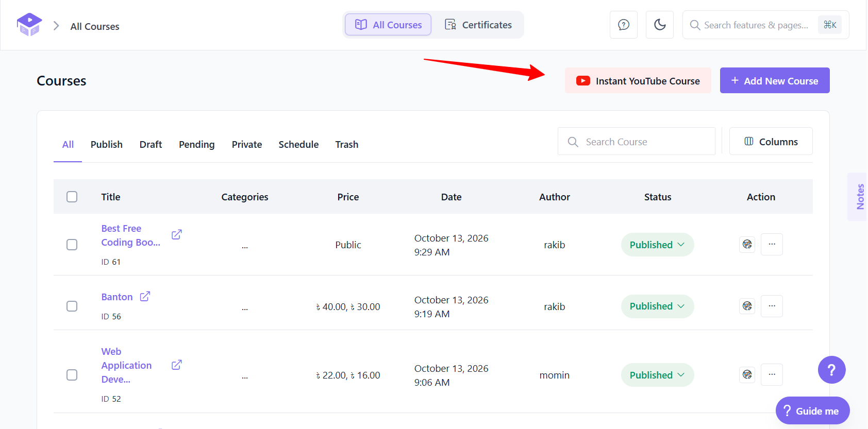Open three-dot actions menu for Web Application

(772, 374)
